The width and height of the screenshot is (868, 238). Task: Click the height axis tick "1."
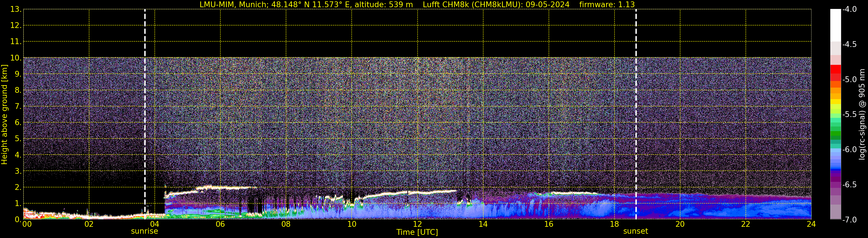18,204
